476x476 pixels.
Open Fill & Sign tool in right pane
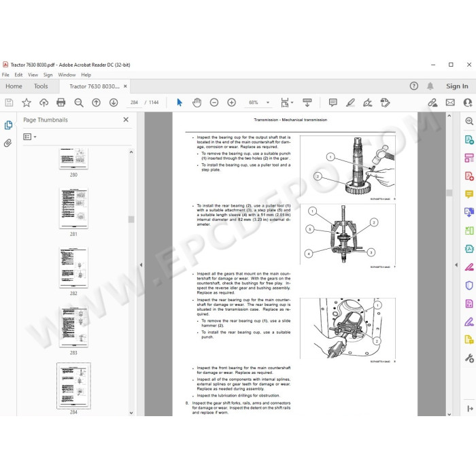pos(469,322)
